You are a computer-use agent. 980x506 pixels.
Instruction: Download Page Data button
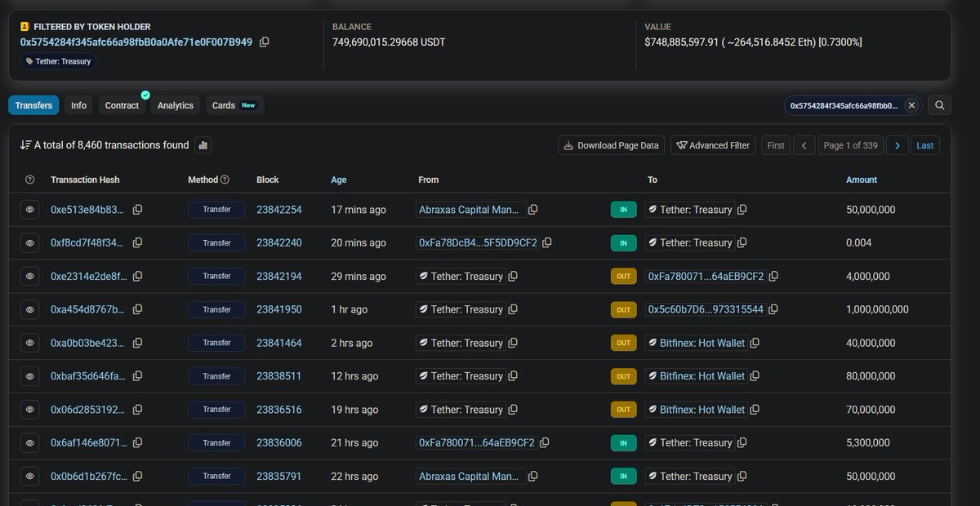click(612, 145)
